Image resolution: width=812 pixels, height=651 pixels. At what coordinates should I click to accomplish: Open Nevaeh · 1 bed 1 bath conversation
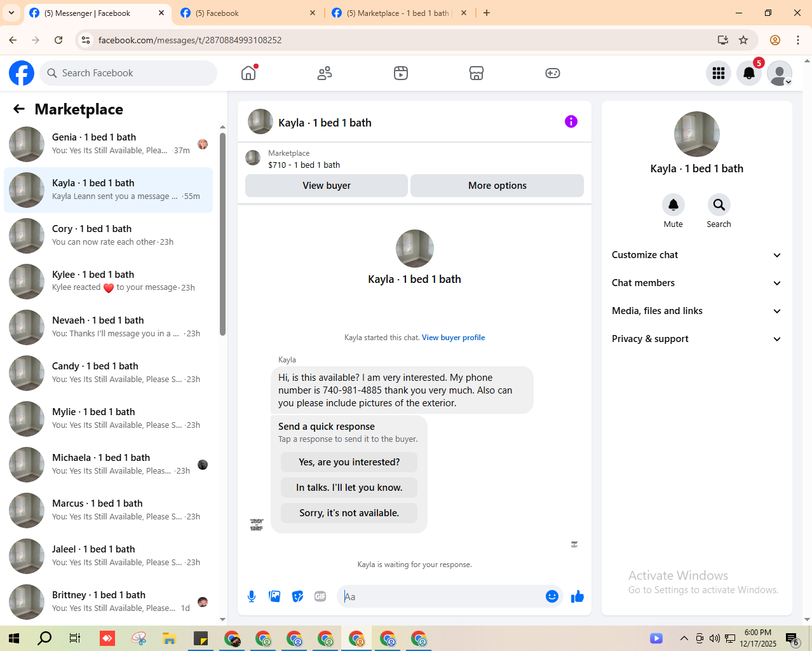point(109,327)
